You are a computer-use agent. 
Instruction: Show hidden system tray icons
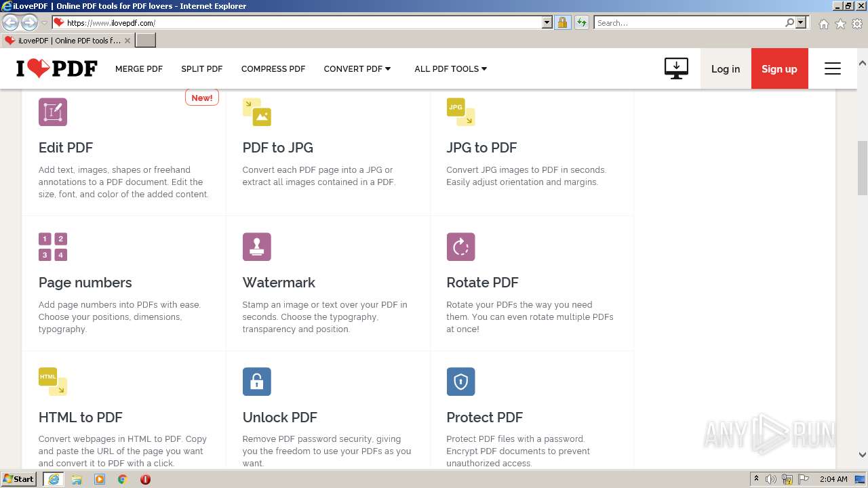[756, 479]
